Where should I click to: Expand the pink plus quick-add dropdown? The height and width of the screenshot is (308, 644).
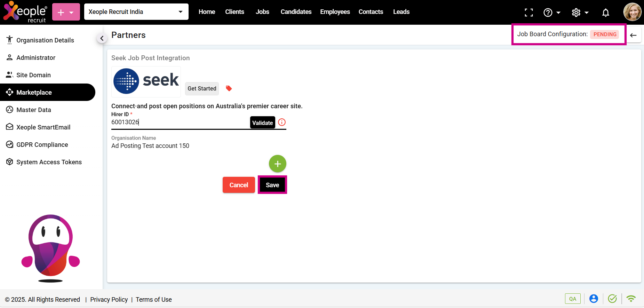(66, 12)
